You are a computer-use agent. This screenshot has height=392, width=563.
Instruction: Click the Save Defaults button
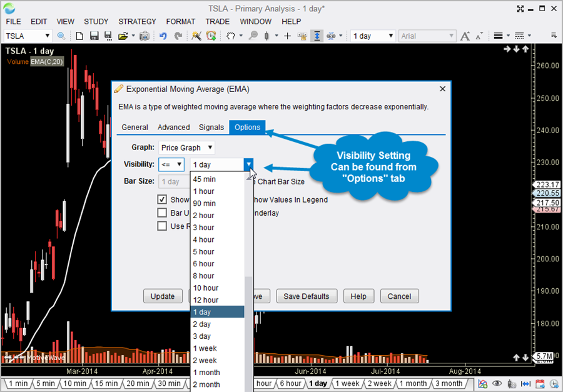coord(307,296)
